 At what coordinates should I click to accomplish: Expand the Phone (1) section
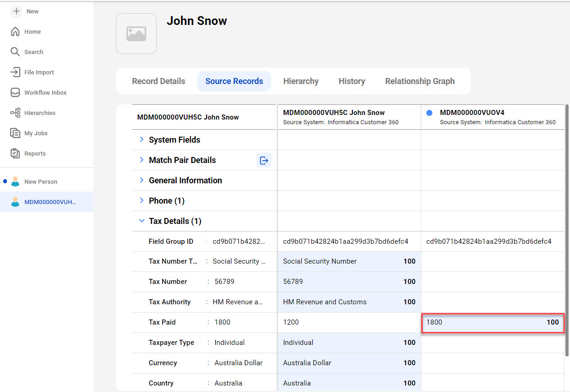[x=142, y=200]
